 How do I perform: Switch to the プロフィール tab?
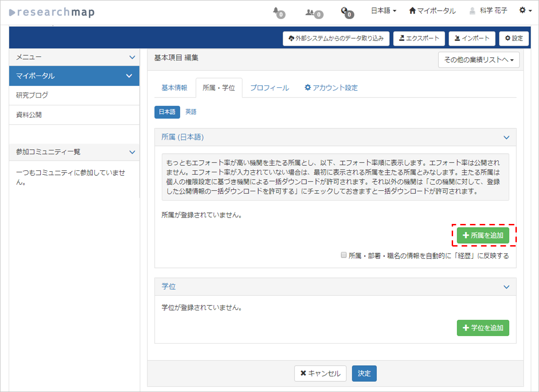click(270, 88)
